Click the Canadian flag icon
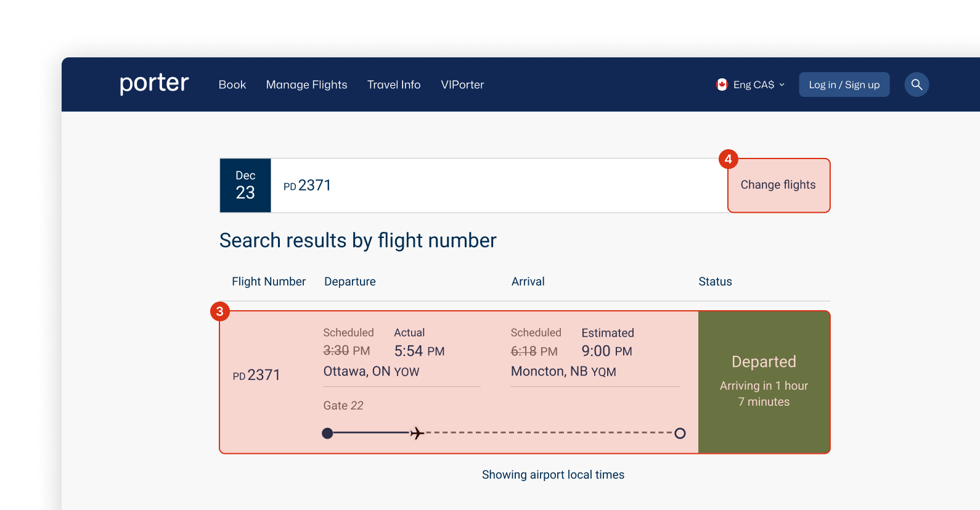 coord(722,84)
